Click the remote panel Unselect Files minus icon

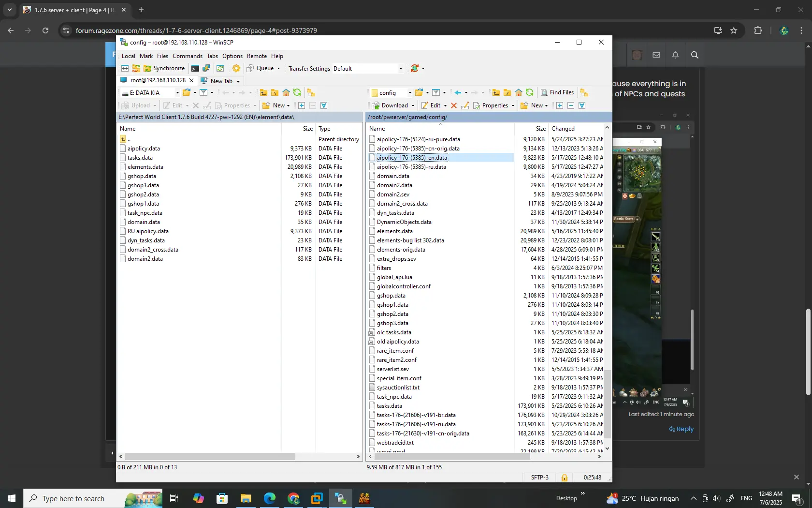pos(571,105)
